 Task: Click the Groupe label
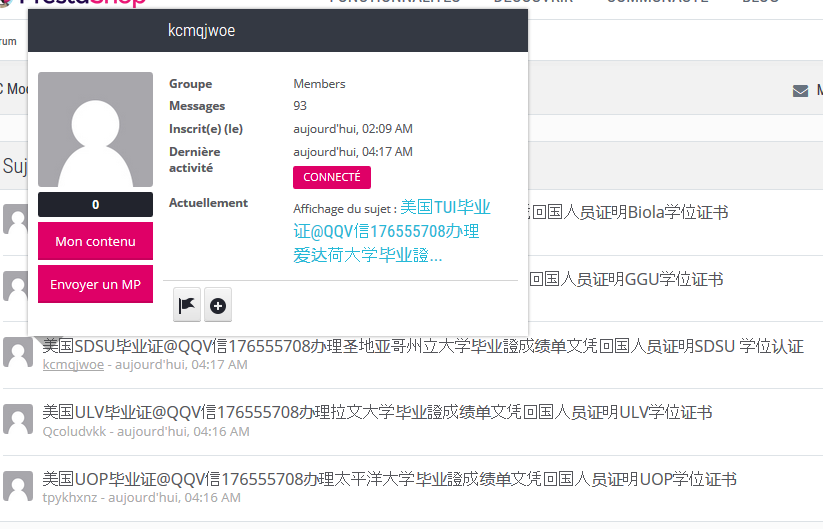191,83
